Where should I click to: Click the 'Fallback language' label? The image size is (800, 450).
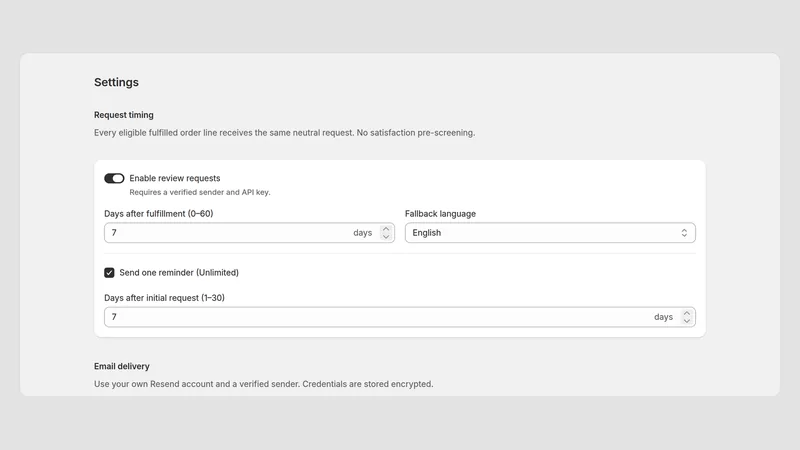(440, 214)
